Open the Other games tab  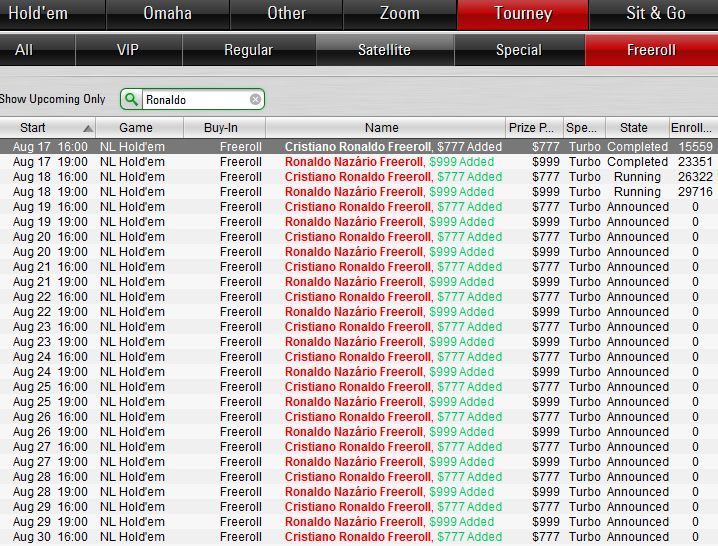click(287, 14)
